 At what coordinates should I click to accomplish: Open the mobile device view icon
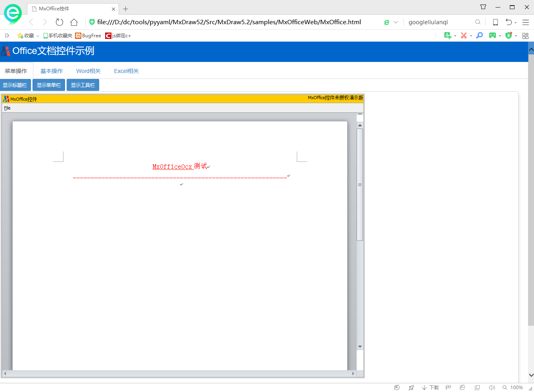click(x=496, y=22)
